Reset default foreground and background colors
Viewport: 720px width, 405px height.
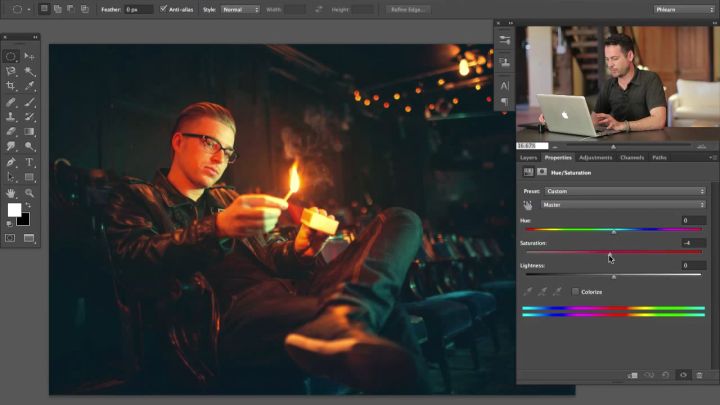point(9,224)
